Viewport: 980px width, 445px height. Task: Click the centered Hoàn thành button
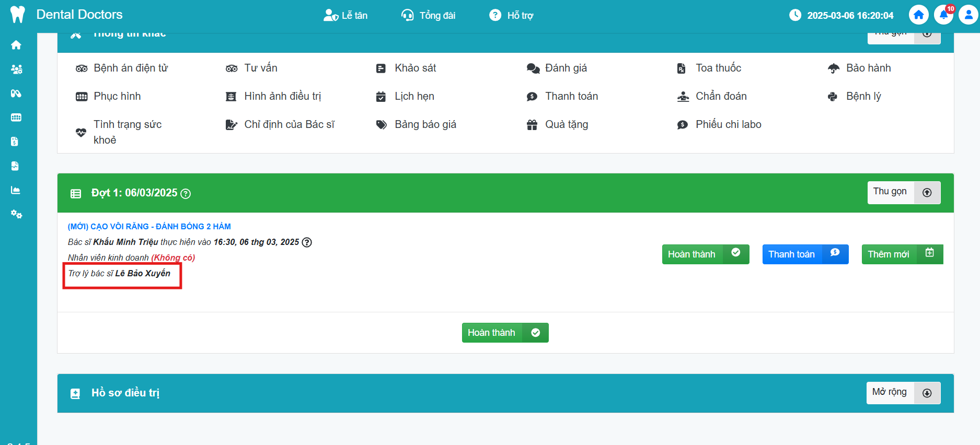(x=504, y=333)
